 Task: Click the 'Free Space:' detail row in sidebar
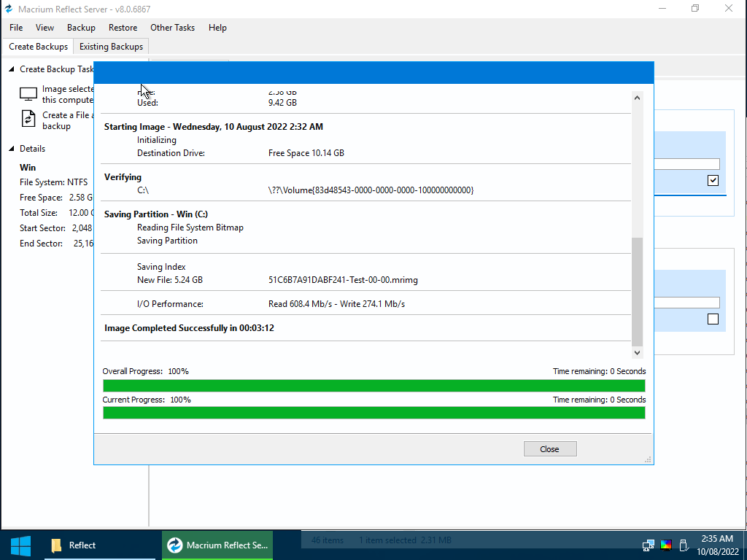tap(56, 197)
